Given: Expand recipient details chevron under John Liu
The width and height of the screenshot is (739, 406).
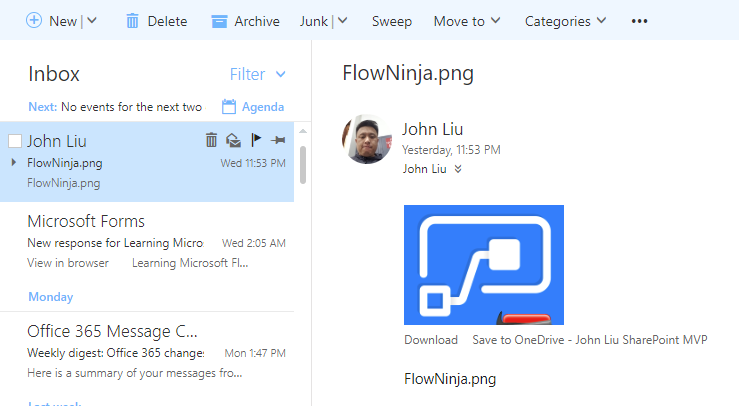Looking at the screenshot, I should coord(458,169).
